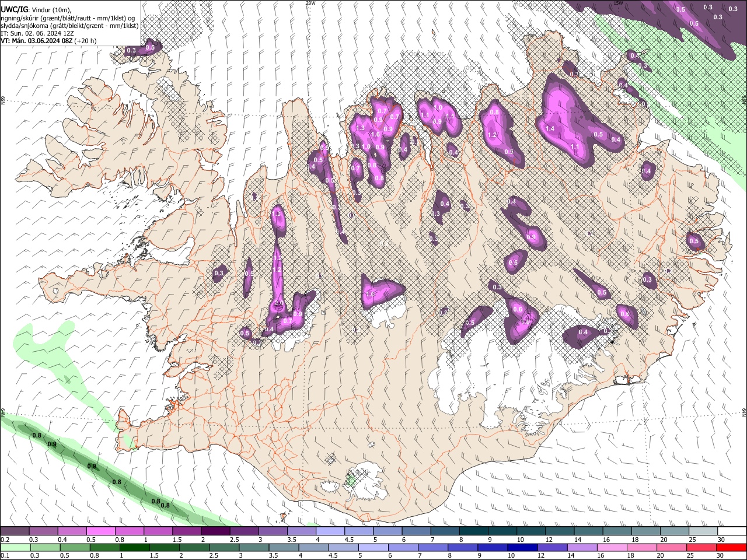Select the first dark purple snow legend swatch

pos(15,531)
